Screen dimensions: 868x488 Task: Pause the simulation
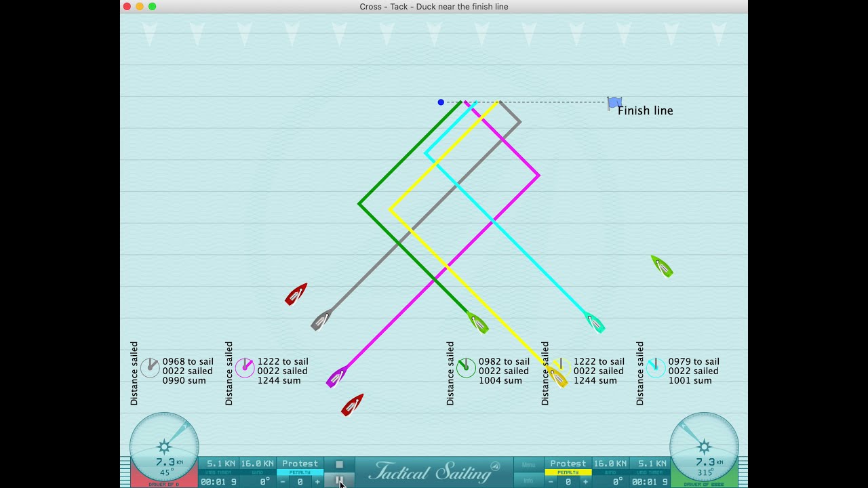click(x=339, y=481)
